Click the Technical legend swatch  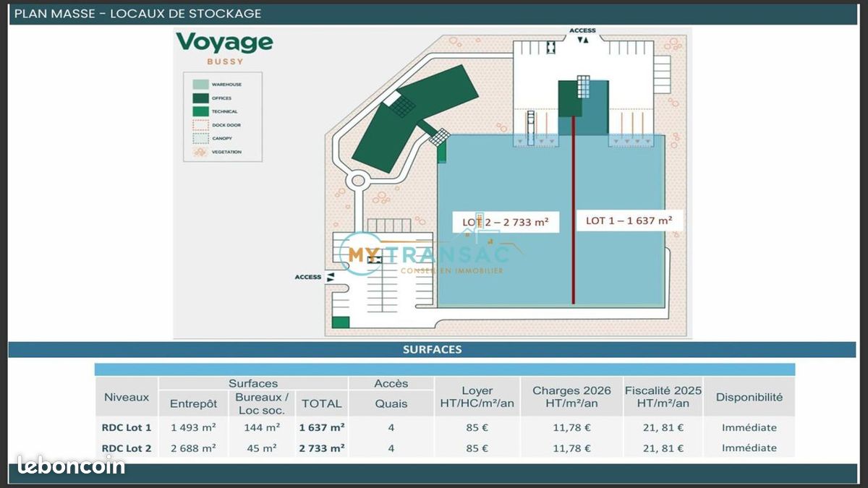[200, 111]
